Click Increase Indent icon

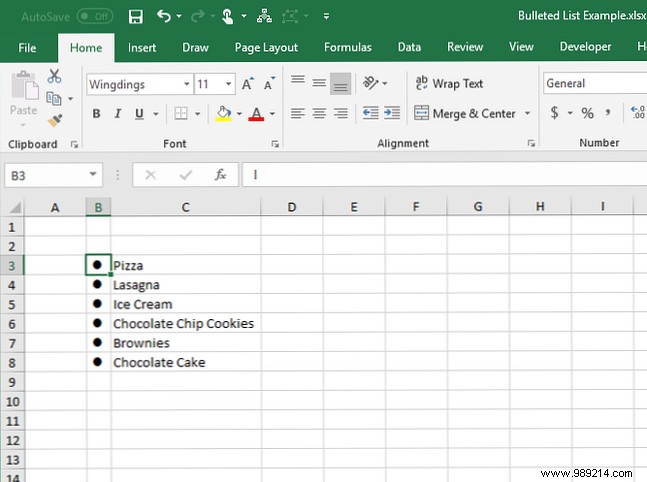[x=392, y=113]
